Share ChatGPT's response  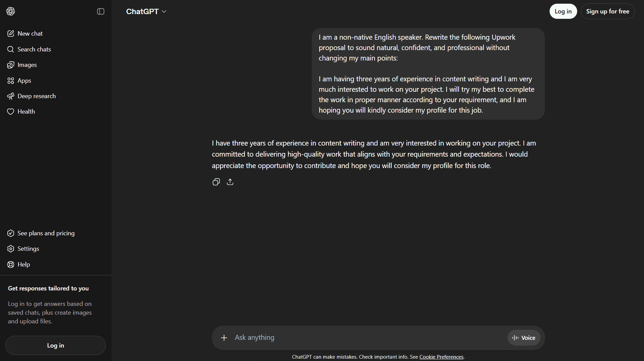pos(230,182)
